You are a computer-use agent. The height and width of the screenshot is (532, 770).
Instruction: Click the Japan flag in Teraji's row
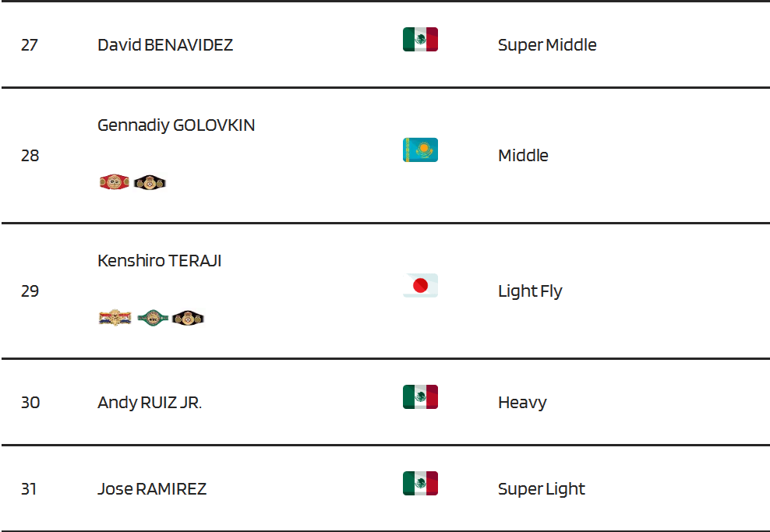tap(420, 285)
